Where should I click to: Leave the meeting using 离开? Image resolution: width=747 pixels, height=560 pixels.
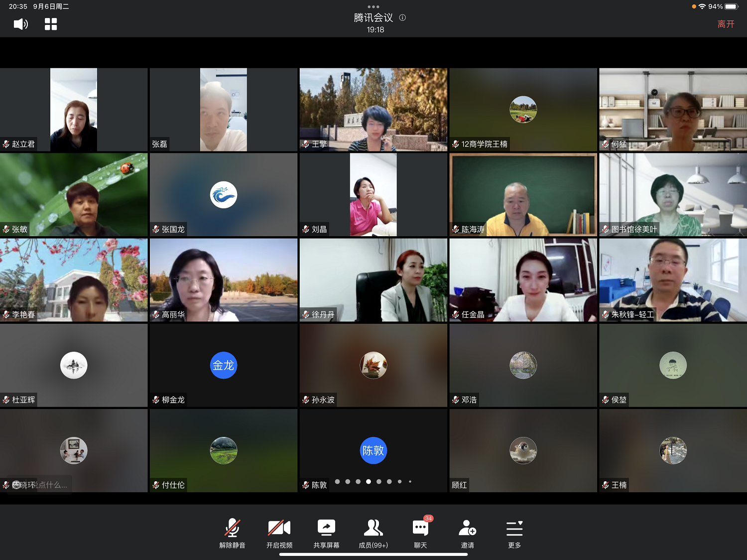(x=726, y=24)
